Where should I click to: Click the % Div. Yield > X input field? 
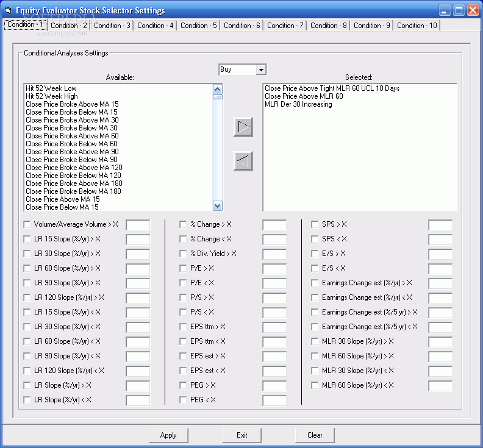tap(274, 254)
